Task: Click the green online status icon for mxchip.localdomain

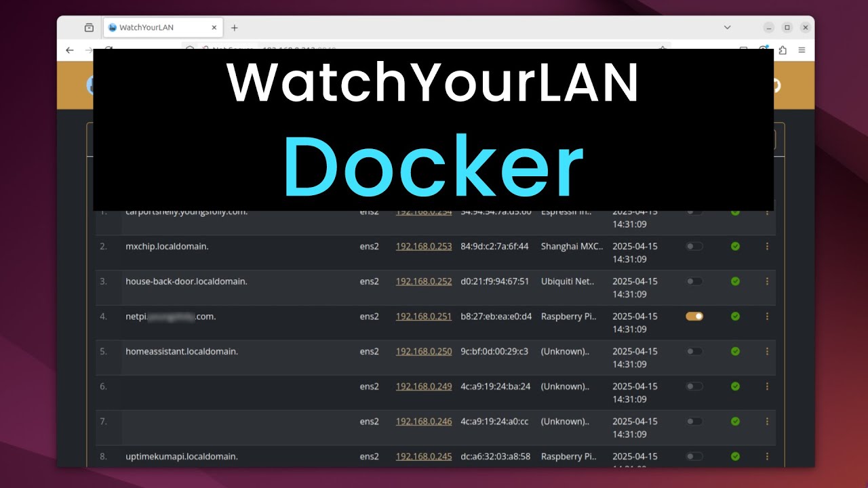Action: 734,246
